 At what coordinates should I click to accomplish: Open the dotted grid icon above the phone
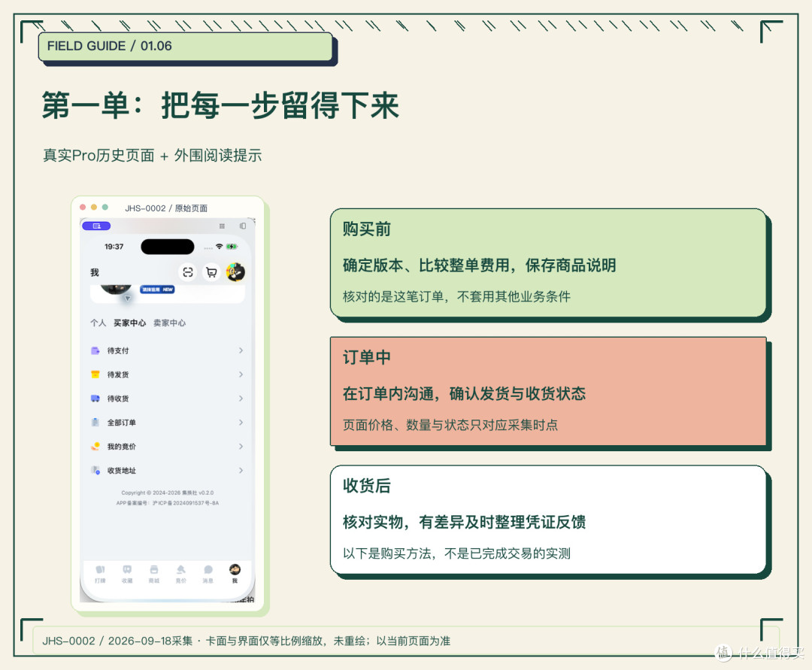[222, 226]
